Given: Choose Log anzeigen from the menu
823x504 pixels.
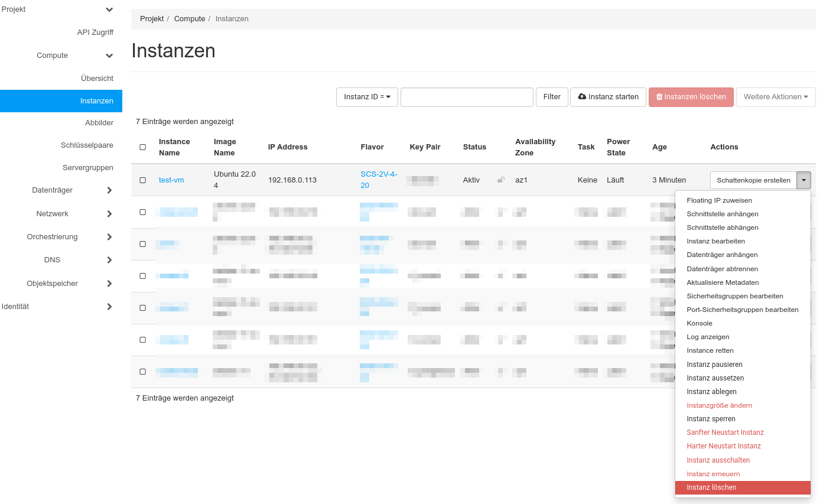Looking at the screenshot, I should [708, 337].
